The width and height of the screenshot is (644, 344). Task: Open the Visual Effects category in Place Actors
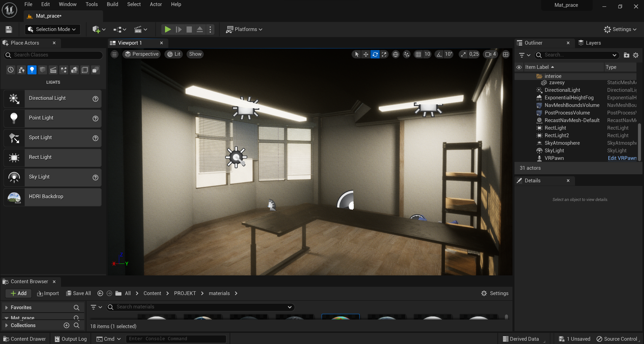click(x=64, y=70)
